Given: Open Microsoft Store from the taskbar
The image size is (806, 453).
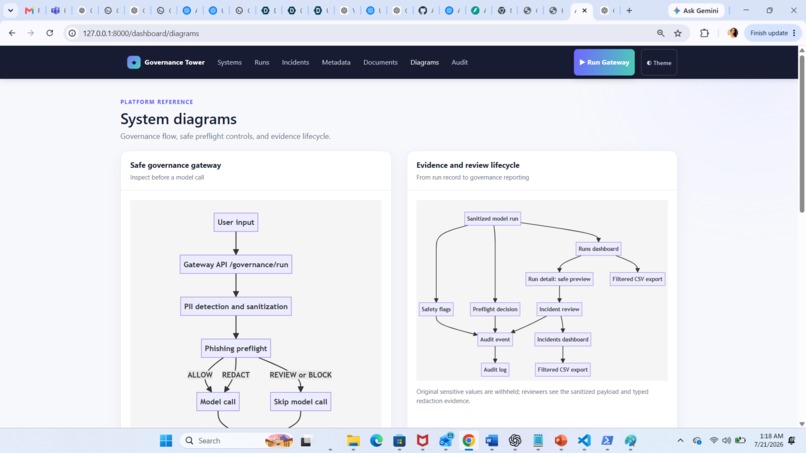Looking at the screenshot, I should coord(399,441).
